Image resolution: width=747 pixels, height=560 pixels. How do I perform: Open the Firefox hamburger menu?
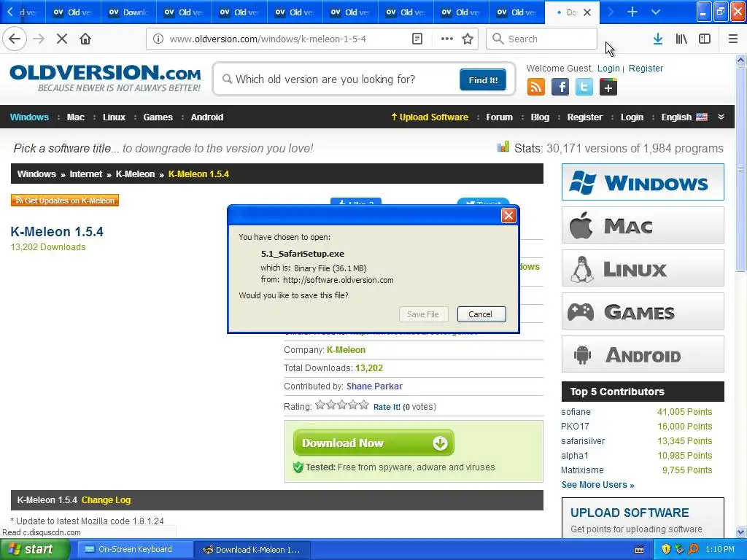coord(733,39)
